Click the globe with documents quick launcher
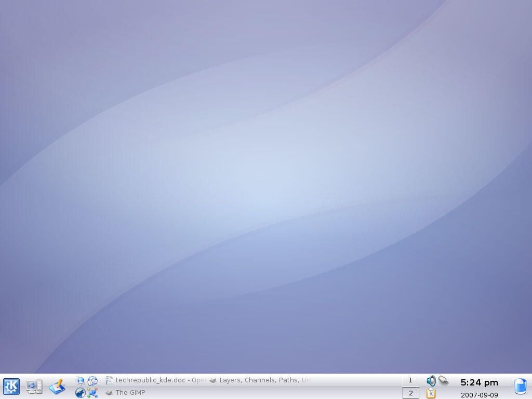 (x=92, y=381)
